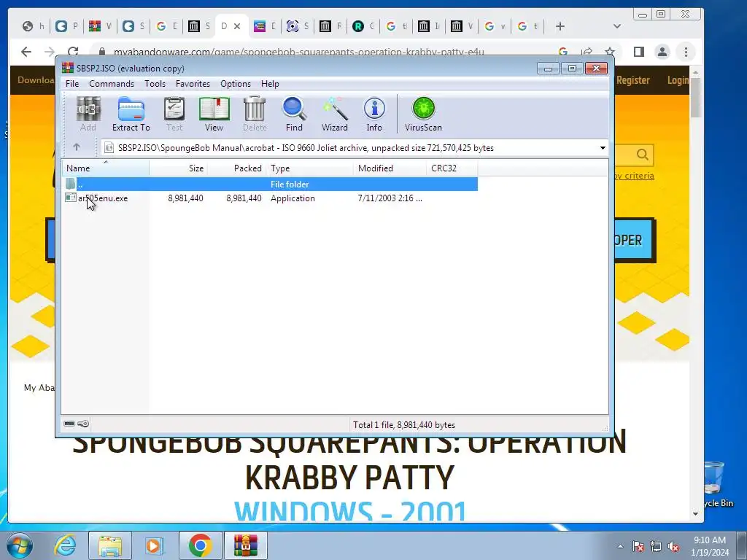Open the Windows Start button

click(20, 545)
